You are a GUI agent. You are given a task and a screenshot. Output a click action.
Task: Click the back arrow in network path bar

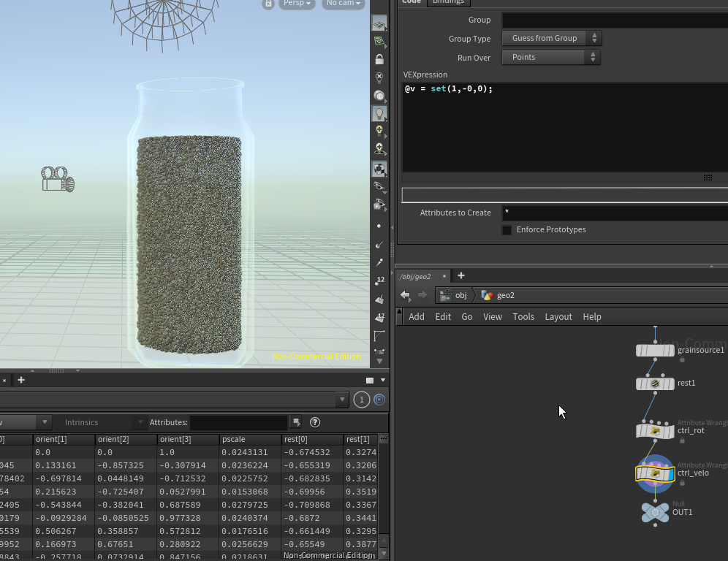(x=405, y=295)
